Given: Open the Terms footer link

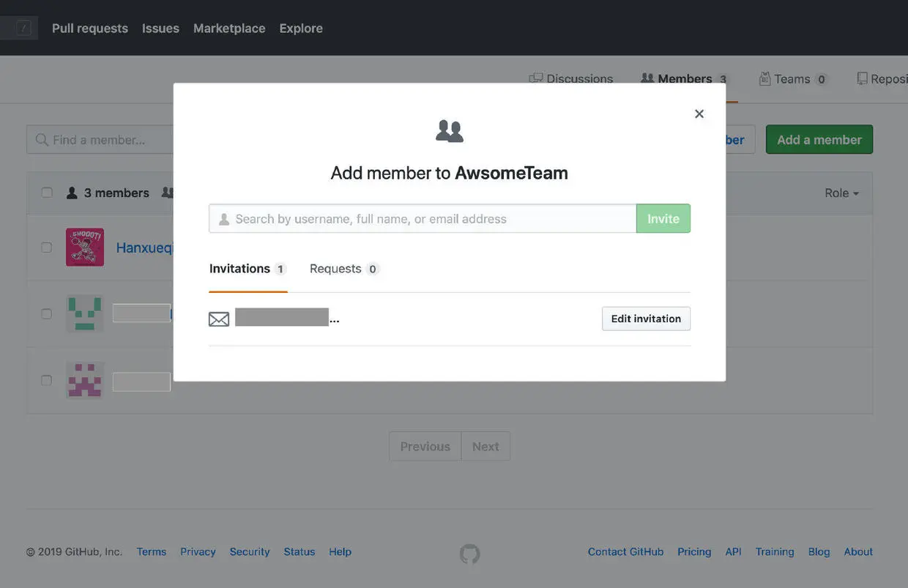Looking at the screenshot, I should (152, 551).
